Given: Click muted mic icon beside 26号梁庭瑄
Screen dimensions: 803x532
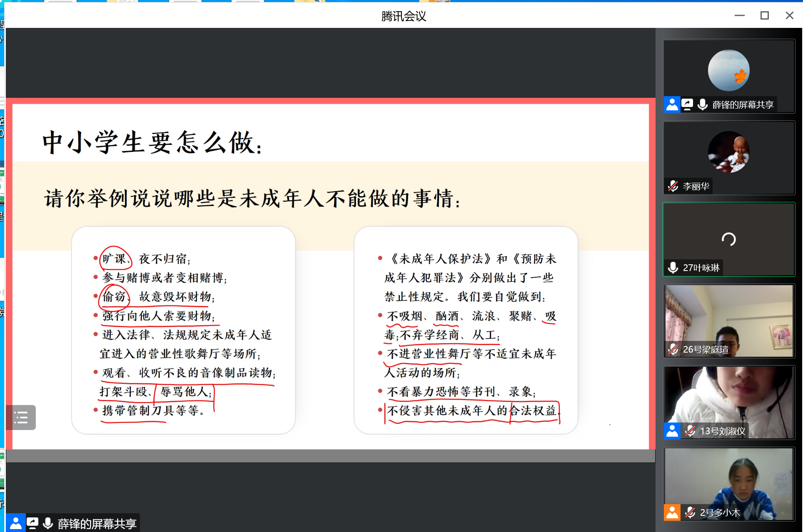Looking at the screenshot, I should pyautogui.click(x=673, y=349).
